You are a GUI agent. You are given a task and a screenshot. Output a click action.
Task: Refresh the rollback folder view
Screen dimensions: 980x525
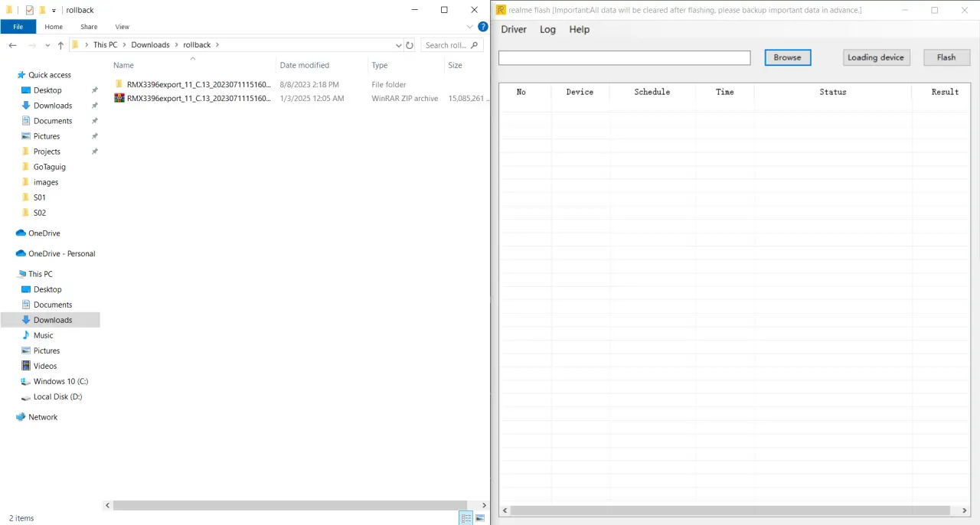[410, 45]
